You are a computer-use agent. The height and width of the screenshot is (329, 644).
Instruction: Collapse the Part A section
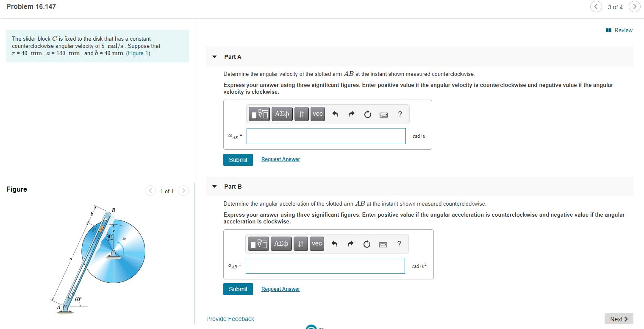(214, 56)
